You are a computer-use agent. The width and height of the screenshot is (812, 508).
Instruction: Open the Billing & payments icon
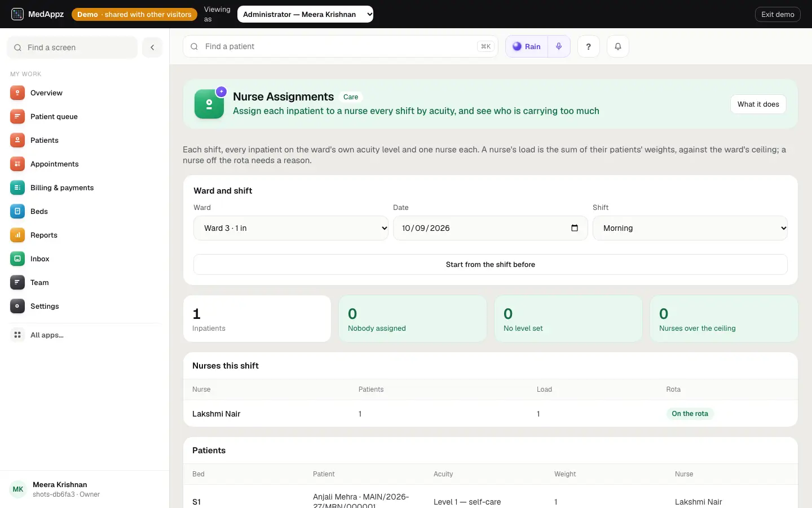click(x=17, y=187)
